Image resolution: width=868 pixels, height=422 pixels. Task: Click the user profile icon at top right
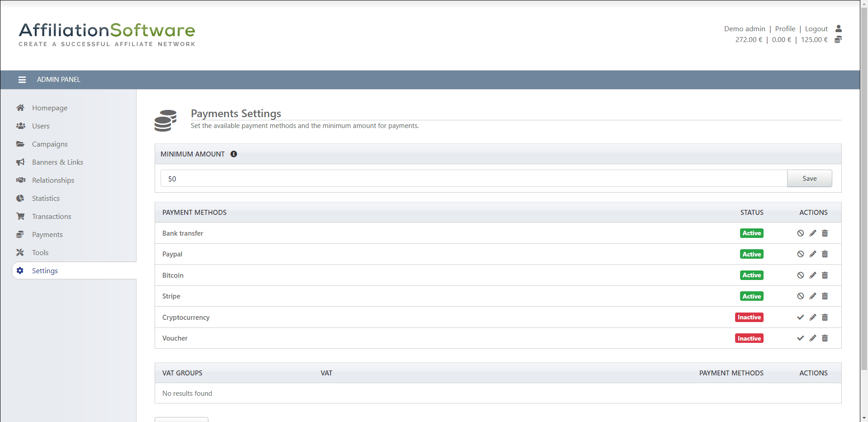[838, 28]
